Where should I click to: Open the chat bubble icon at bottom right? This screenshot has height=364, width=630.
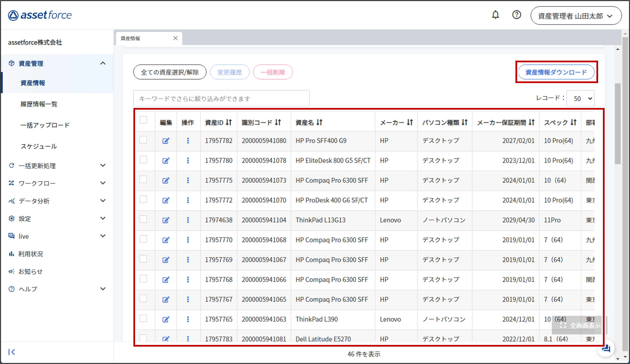point(606,348)
